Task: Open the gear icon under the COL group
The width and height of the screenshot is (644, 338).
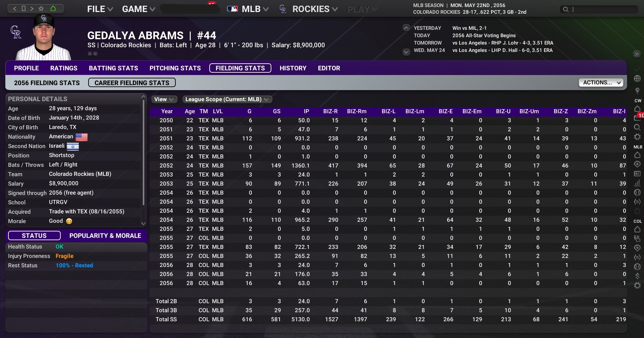Action: click(x=637, y=285)
